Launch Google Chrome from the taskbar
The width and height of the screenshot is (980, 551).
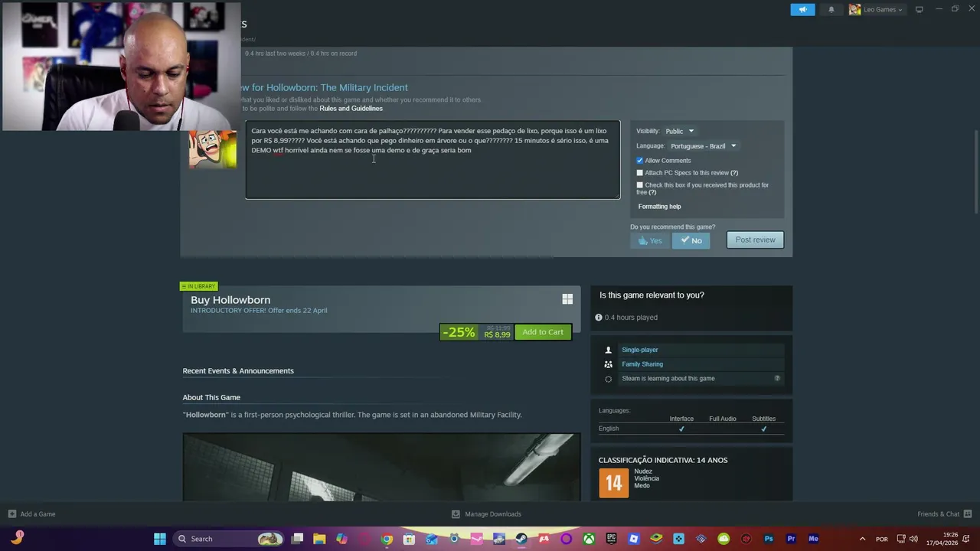(x=387, y=539)
